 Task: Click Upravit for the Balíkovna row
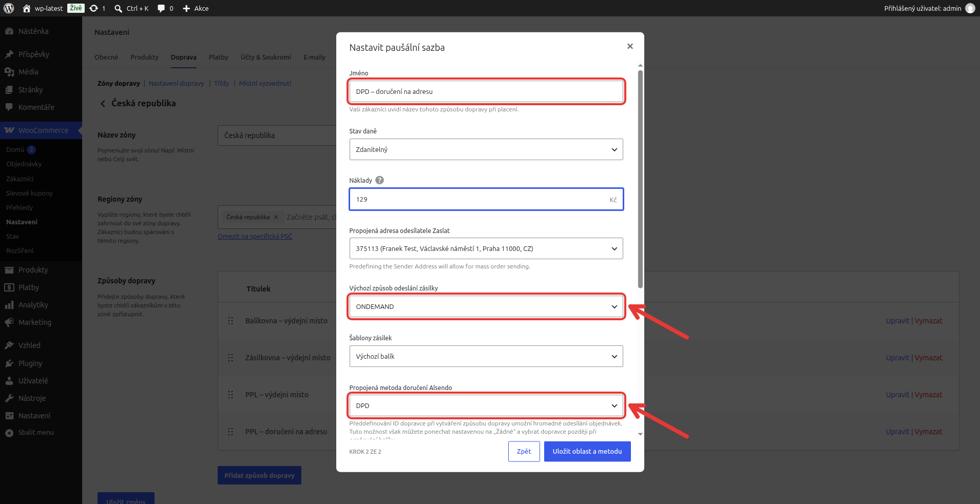(x=897, y=321)
